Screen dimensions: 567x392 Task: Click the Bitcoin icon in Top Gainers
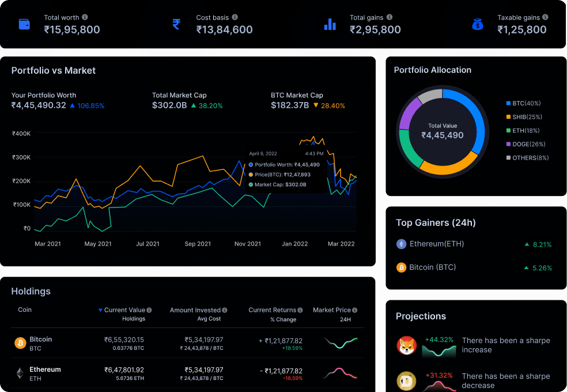[x=401, y=267]
